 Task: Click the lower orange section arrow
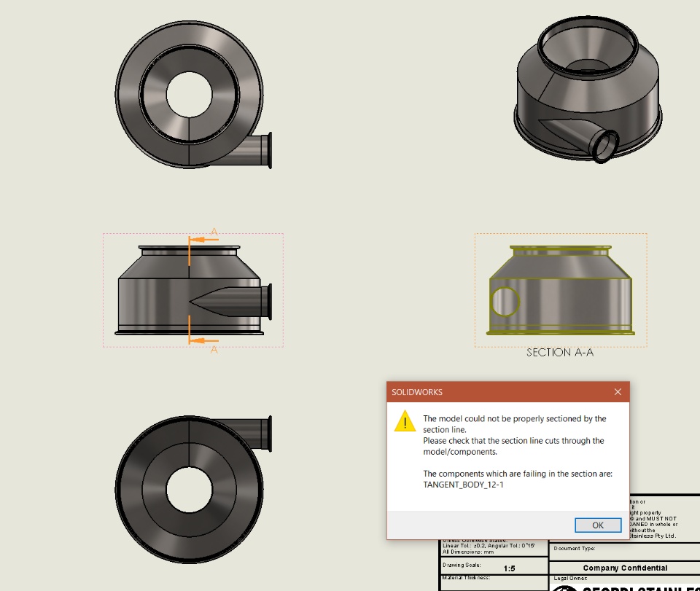pos(204,340)
